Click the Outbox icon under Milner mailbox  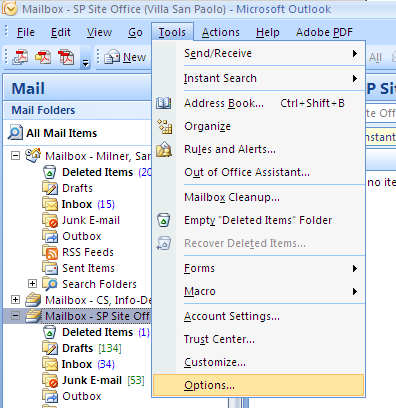[50, 236]
